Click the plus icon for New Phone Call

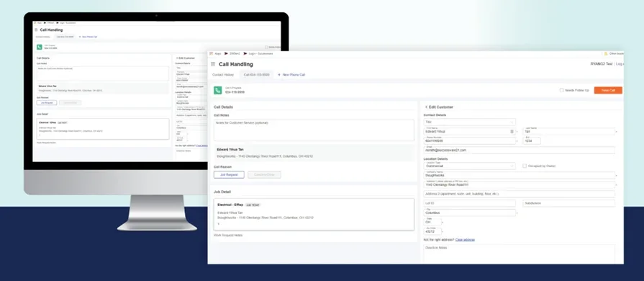[279, 75]
